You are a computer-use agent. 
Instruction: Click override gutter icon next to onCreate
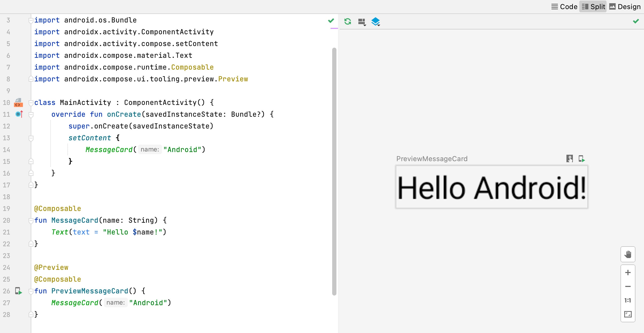click(19, 114)
